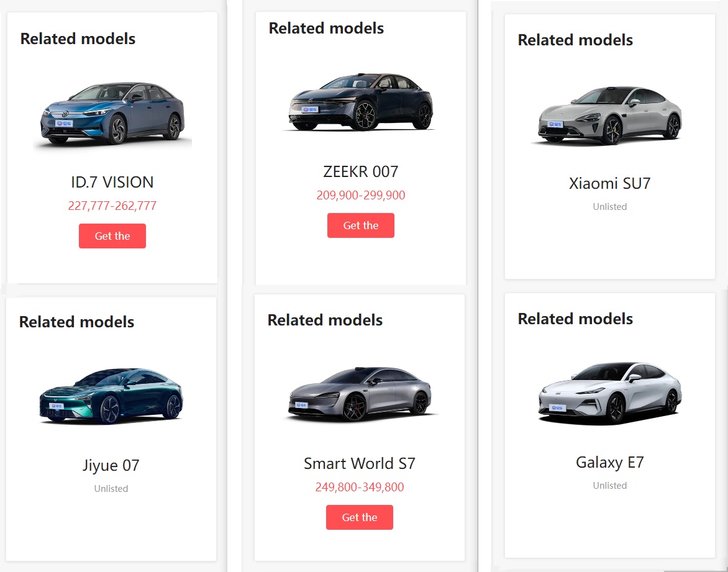Click the 'Unlisted' label under Xiaomi SU7
The image size is (728, 572).
pyautogui.click(x=609, y=207)
